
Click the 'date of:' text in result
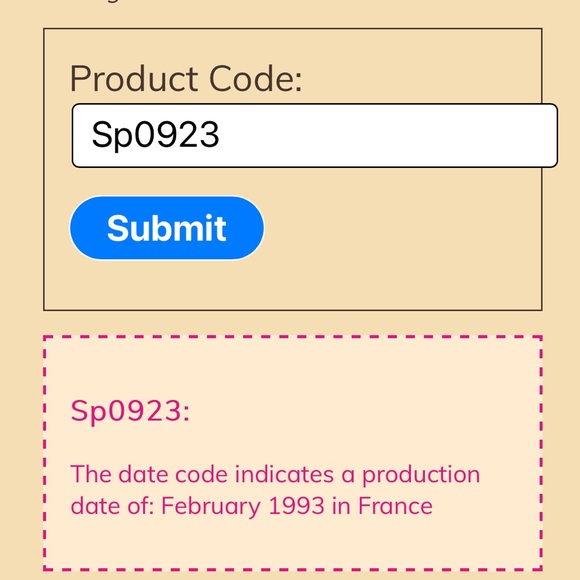(x=112, y=505)
